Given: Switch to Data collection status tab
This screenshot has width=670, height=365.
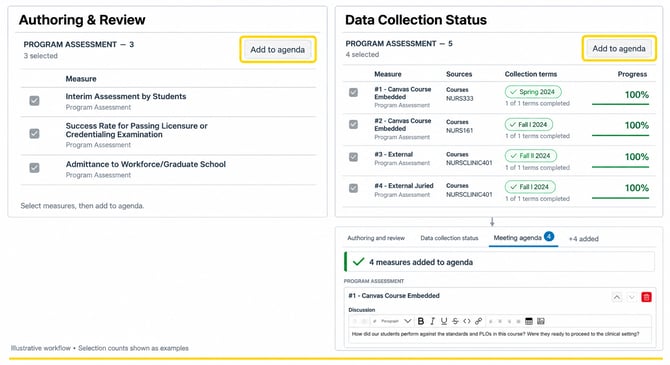Looking at the screenshot, I should [x=449, y=238].
